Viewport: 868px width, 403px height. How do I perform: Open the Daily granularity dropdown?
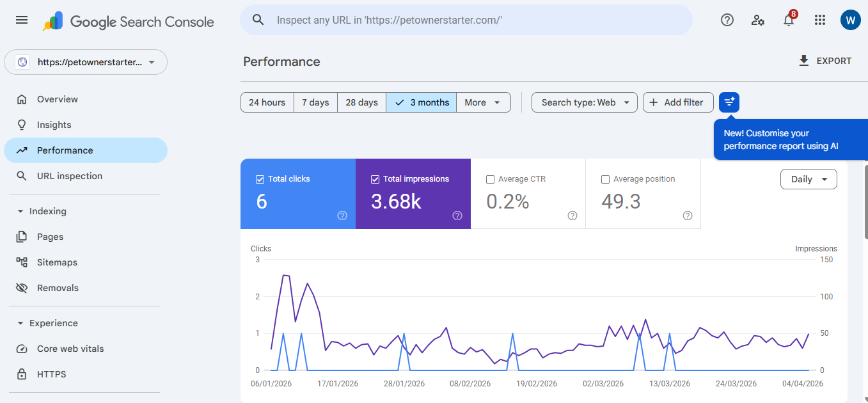click(x=809, y=179)
